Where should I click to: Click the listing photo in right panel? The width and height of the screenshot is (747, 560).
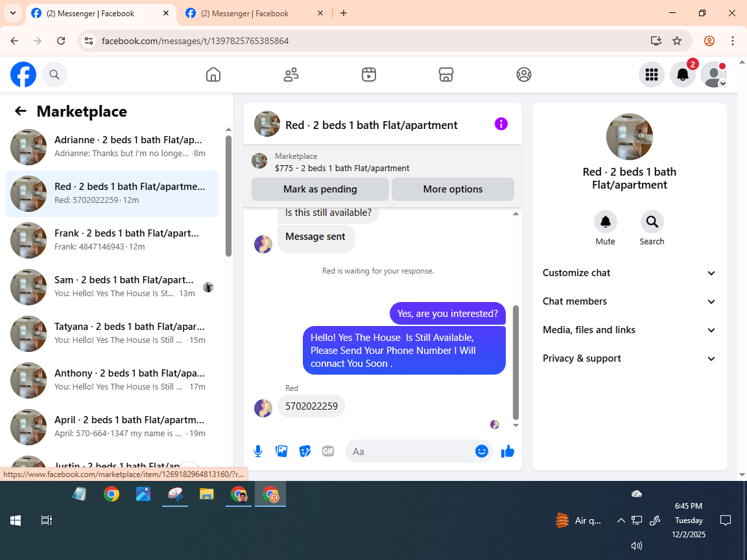(630, 137)
